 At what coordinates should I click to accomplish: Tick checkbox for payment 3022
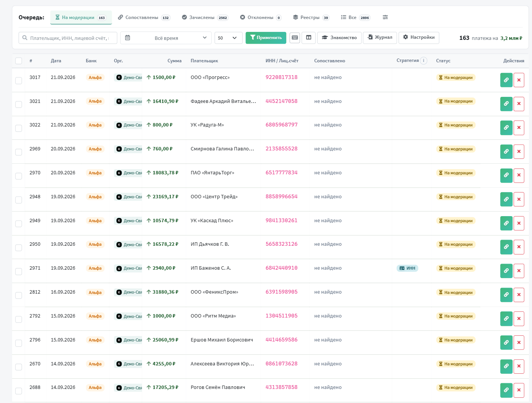pyautogui.click(x=19, y=128)
